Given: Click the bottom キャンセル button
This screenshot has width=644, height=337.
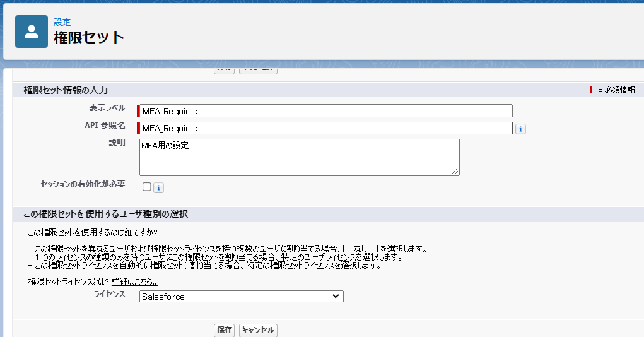Looking at the screenshot, I should [x=258, y=330].
